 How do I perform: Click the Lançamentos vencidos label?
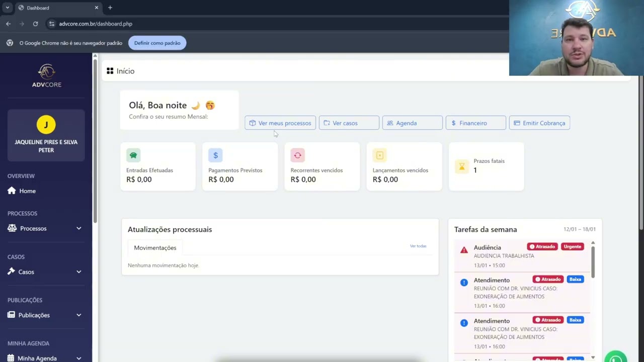[x=400, y=170]
